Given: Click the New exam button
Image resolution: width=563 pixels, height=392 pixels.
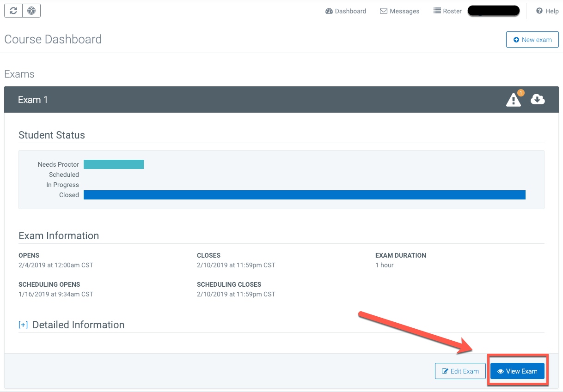Looking at the screenshot, I should click(532, 40).
